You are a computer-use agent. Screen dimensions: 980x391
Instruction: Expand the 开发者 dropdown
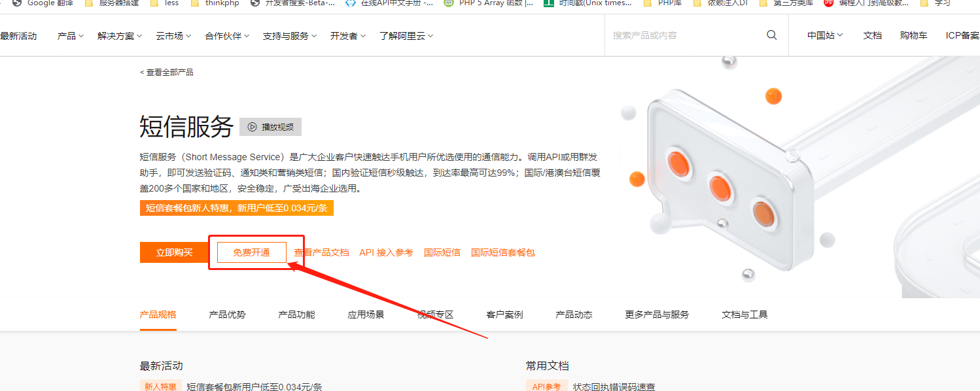pyautogui.click(x=348, y=36)
